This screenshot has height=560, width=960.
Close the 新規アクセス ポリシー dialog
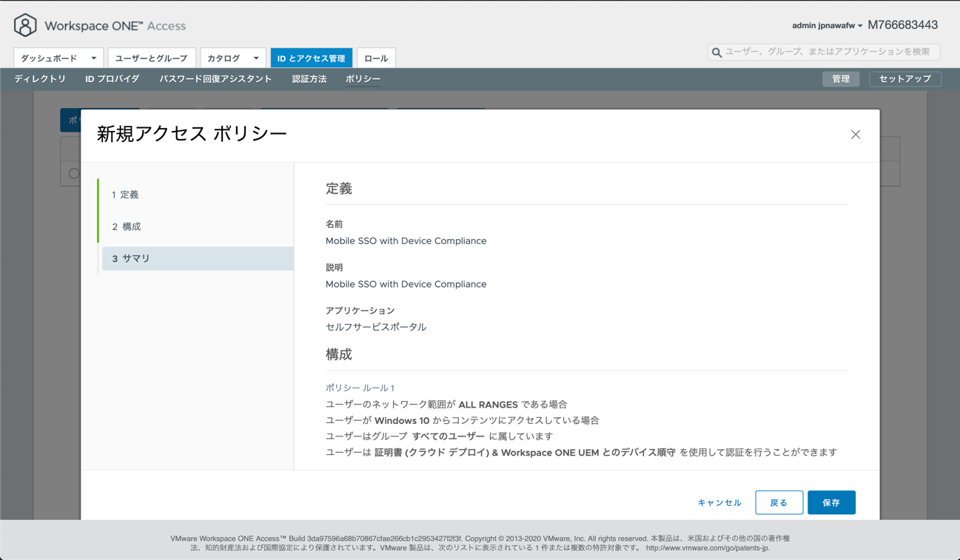(856, 135)
